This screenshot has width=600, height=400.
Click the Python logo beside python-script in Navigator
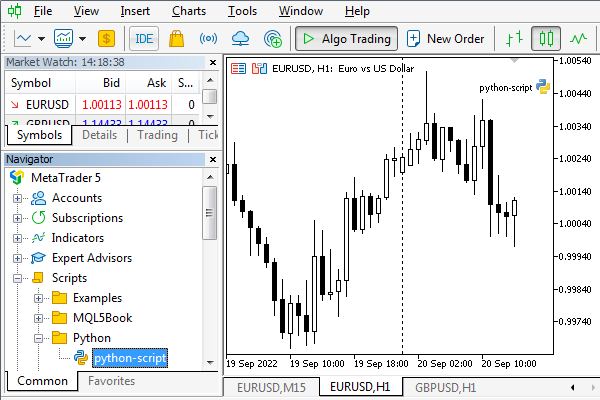coord(81,358)
